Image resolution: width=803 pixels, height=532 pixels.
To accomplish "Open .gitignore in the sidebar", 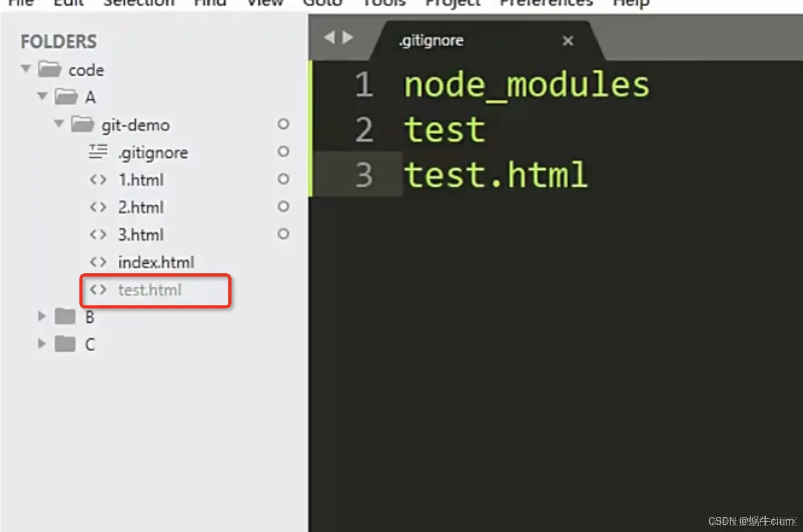I will pos(153,152).
